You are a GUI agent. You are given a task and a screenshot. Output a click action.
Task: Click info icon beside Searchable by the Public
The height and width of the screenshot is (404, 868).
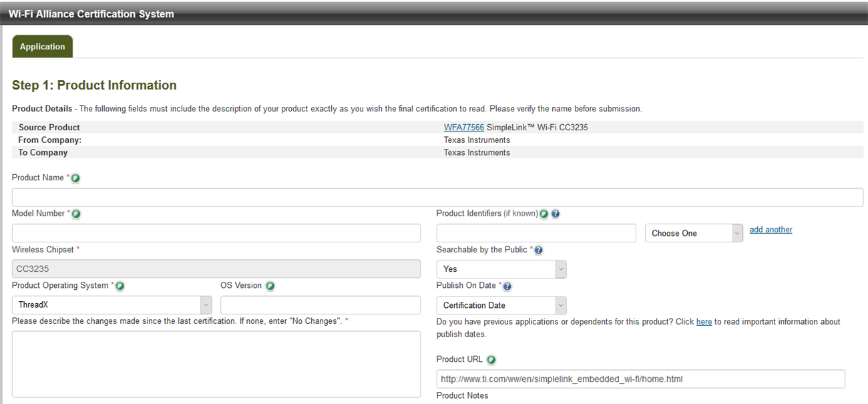point(539,250)
